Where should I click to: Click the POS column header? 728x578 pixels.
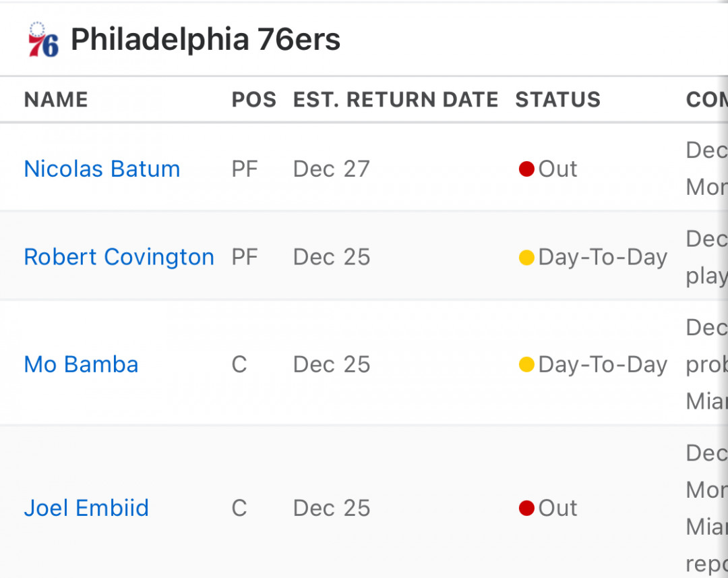(254, 99)
